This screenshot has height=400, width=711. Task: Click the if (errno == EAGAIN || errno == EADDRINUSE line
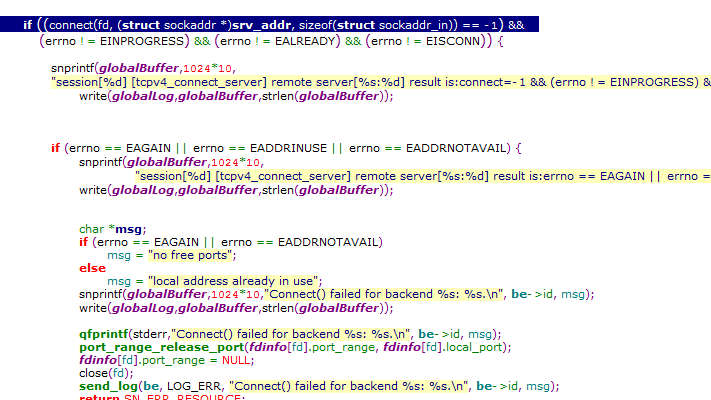(286, 148)
